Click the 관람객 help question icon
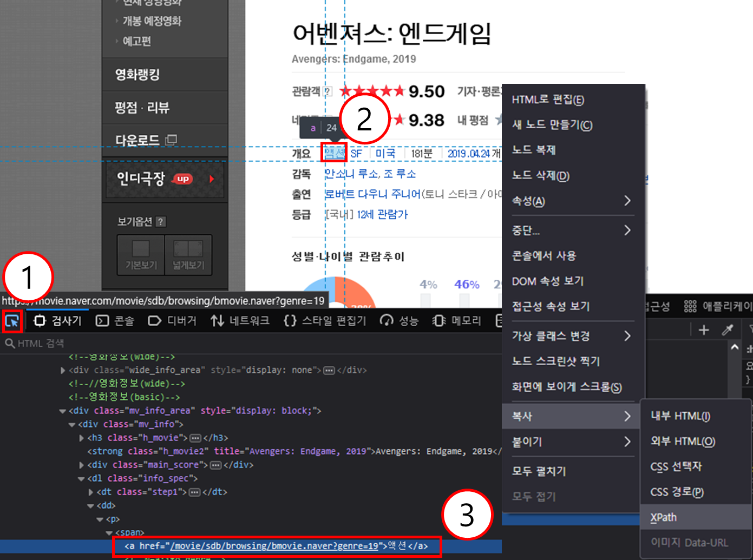The height and width of the screenshot is (560, 753). point(328,91)
